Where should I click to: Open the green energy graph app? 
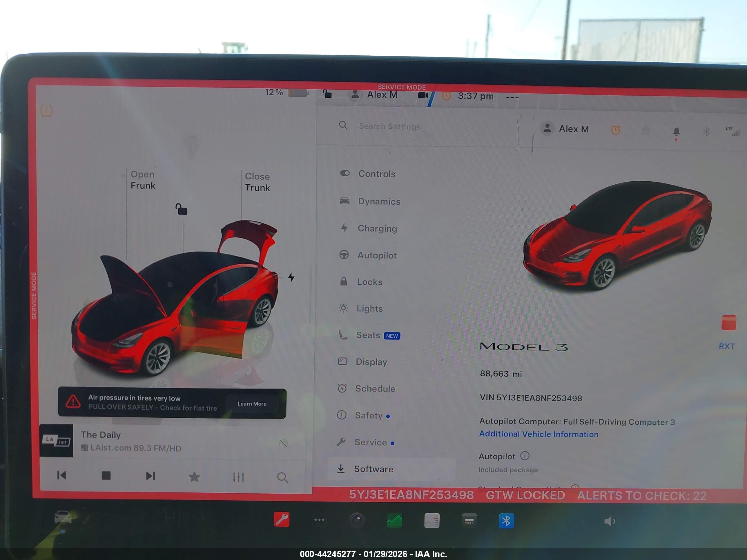[394, 521]
